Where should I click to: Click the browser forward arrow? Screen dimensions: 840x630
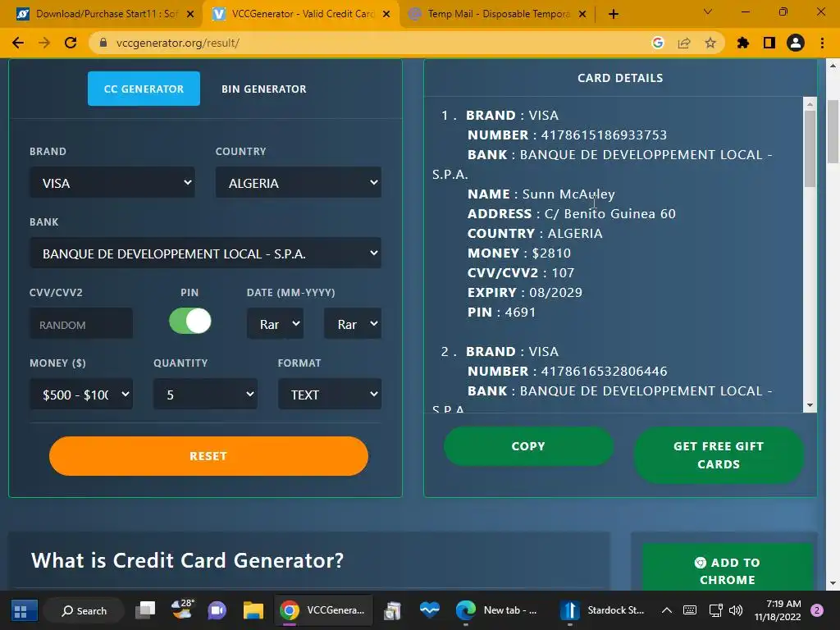coord(44,43)
